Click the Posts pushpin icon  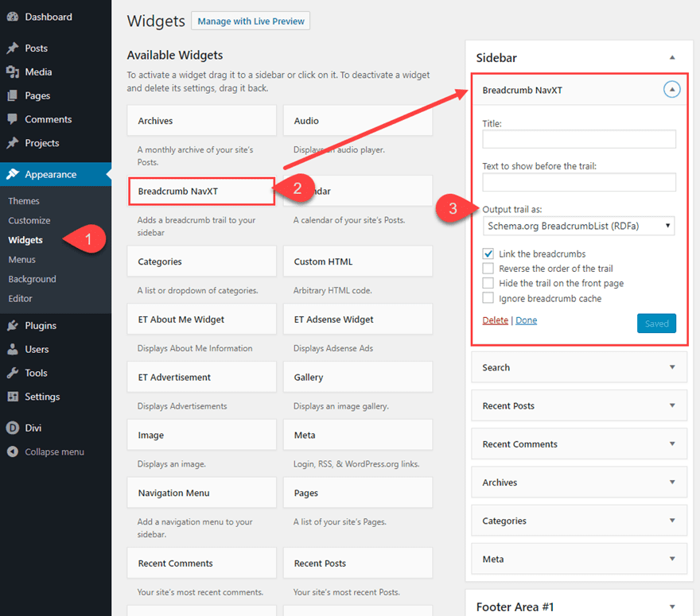tap(13, 48)
